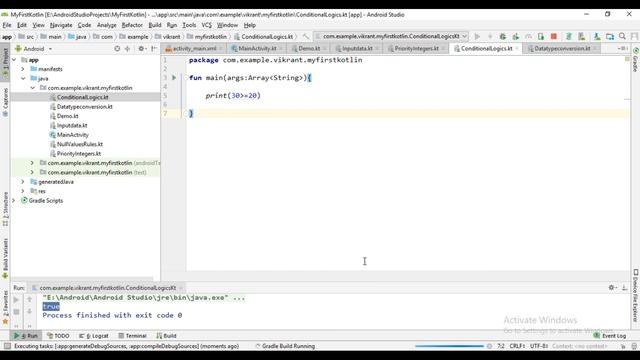Open the Android project view dropdown

click(x=34, y=49)
